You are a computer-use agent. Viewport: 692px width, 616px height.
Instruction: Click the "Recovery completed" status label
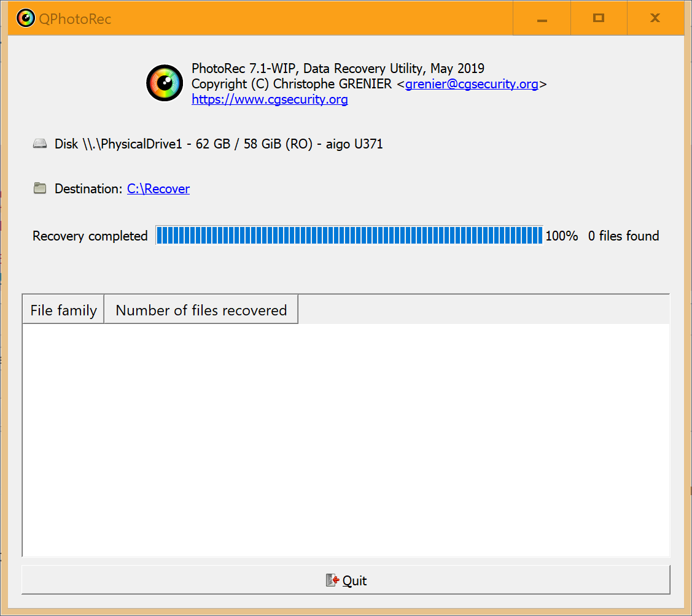coord(90,236)
